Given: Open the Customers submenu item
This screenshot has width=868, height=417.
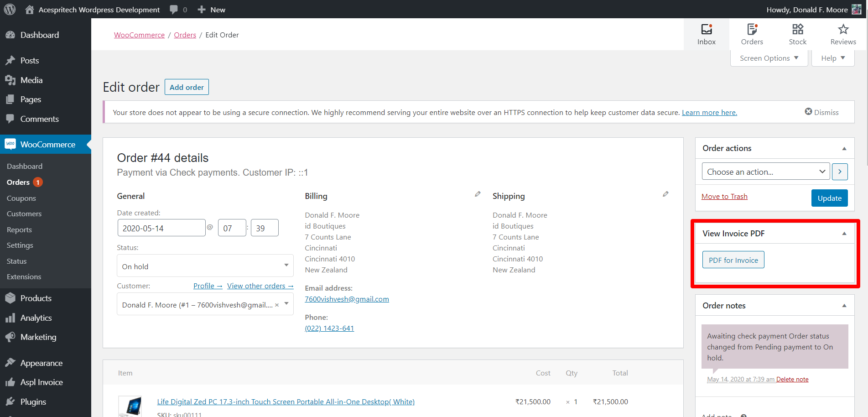Looking at the screenshot, I should 24,214.
